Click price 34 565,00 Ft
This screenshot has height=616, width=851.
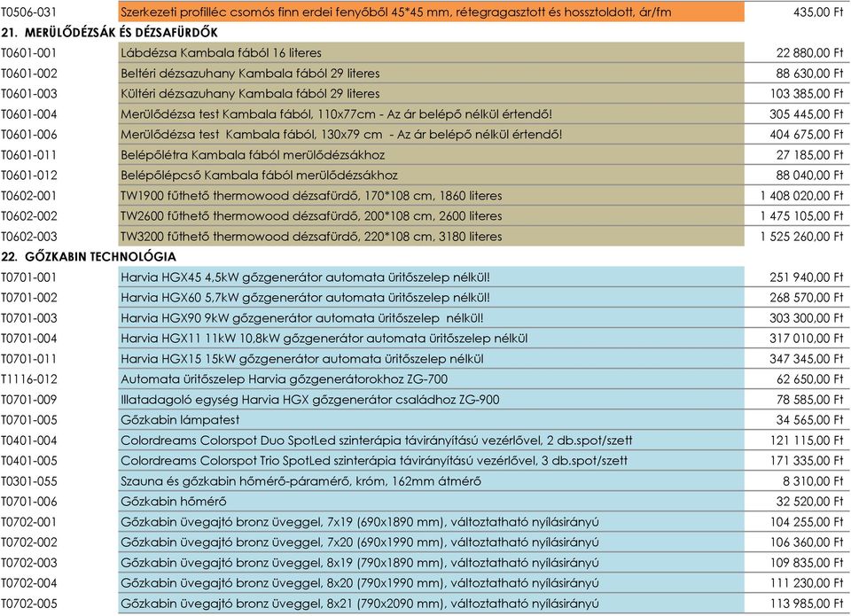tap(809, 419)
